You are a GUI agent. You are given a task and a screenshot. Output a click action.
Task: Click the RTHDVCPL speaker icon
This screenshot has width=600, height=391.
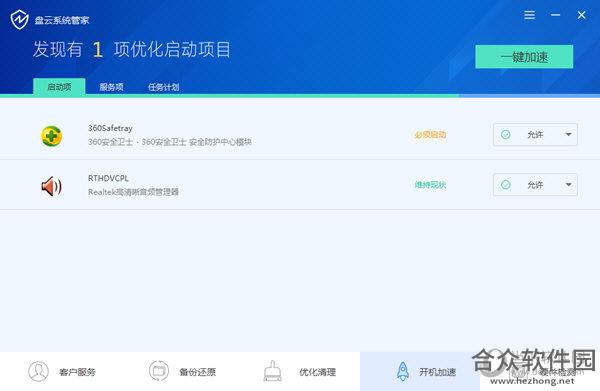(x=52, y=186)
